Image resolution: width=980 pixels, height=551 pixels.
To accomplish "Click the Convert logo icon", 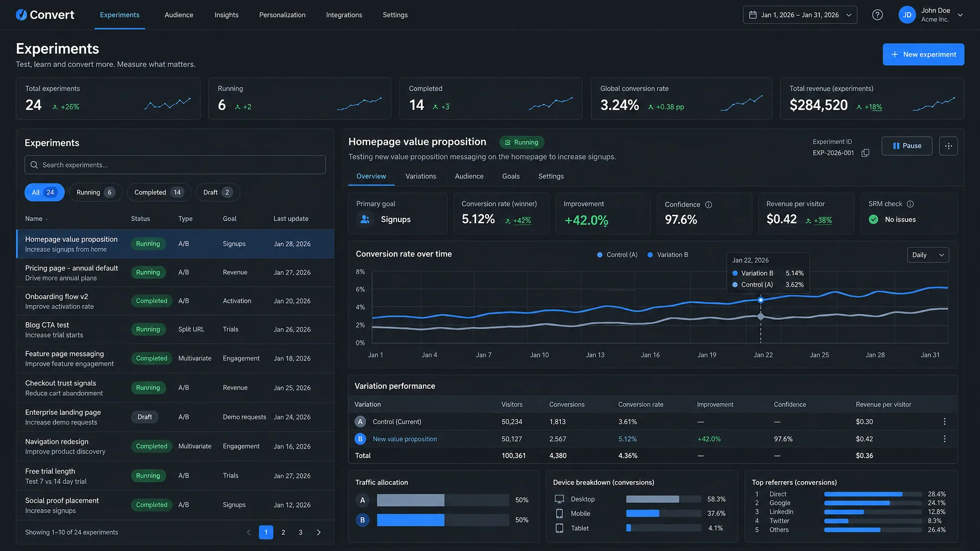I will pyautogui.click(x=21, y=15).
